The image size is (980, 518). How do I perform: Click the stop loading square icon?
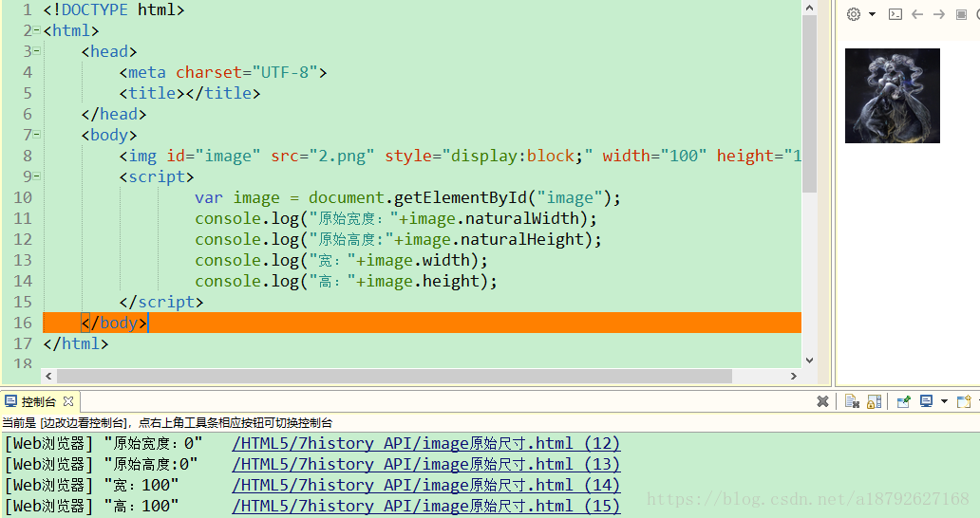click(x=961, y=14)
